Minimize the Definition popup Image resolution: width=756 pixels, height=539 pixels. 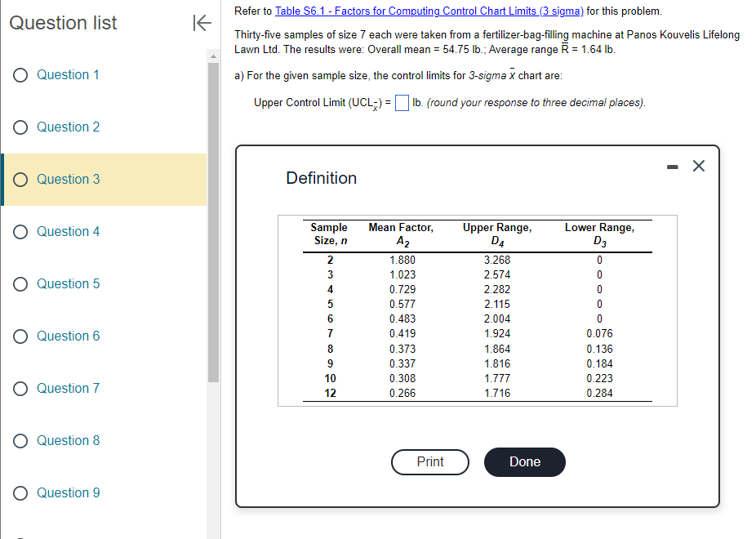(671, 166)
